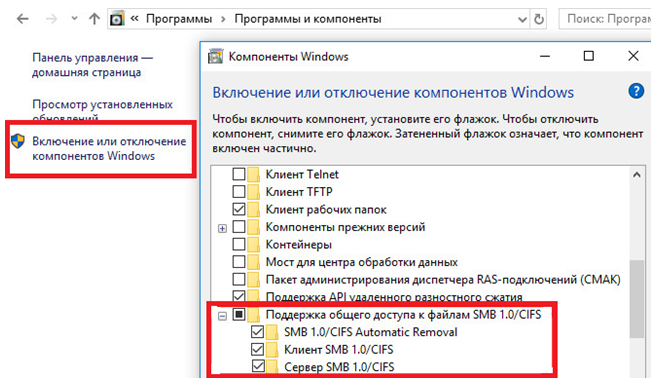
Task: Click folder icon of Клиент SMB 1.0/CIFS
Action: (x=272, y=349)
